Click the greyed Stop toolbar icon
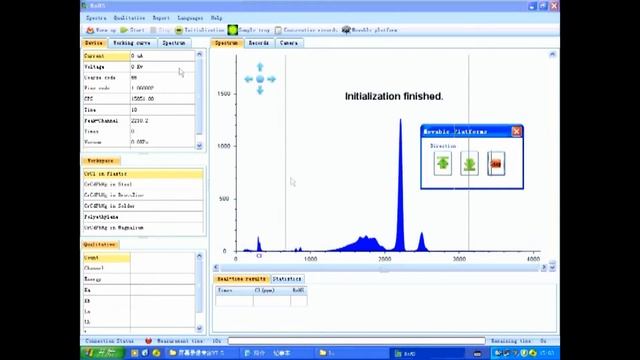This screenshot has width=640, height=360. pos(153,30)
